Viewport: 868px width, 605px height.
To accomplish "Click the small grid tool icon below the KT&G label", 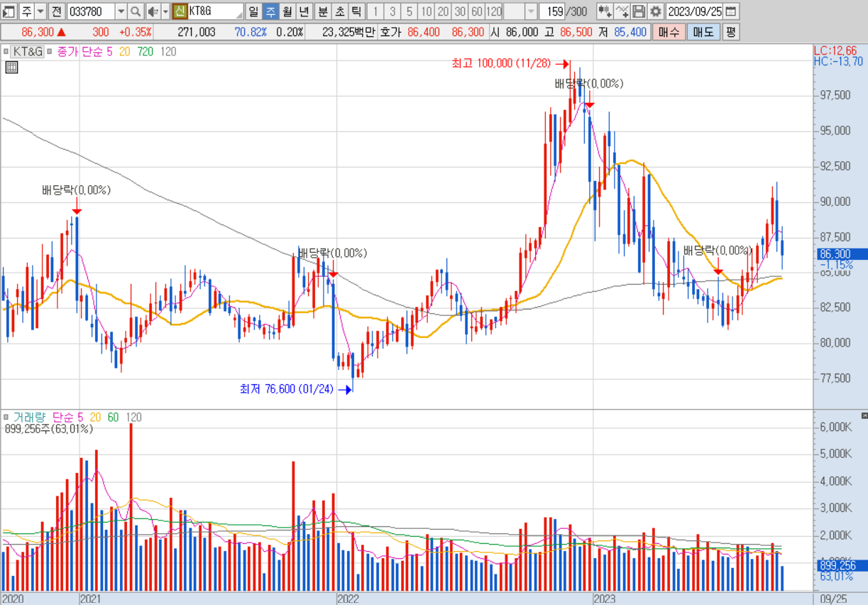I will [11, 67].
